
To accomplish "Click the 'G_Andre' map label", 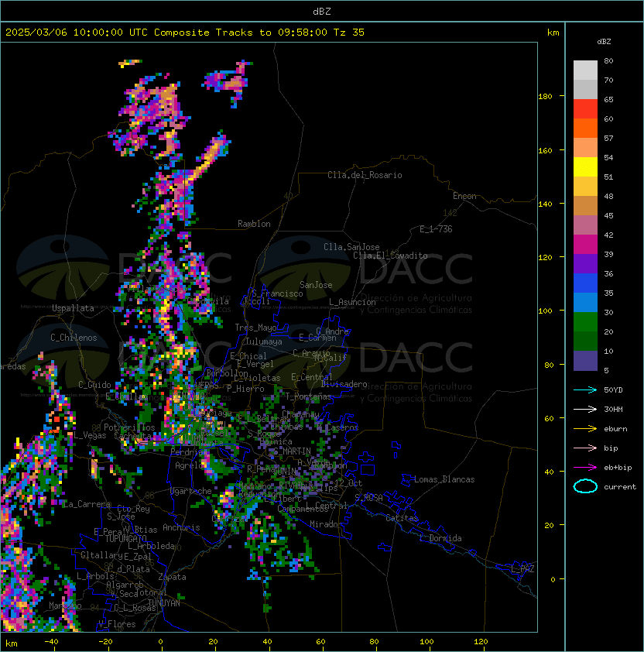I will 332,331.
